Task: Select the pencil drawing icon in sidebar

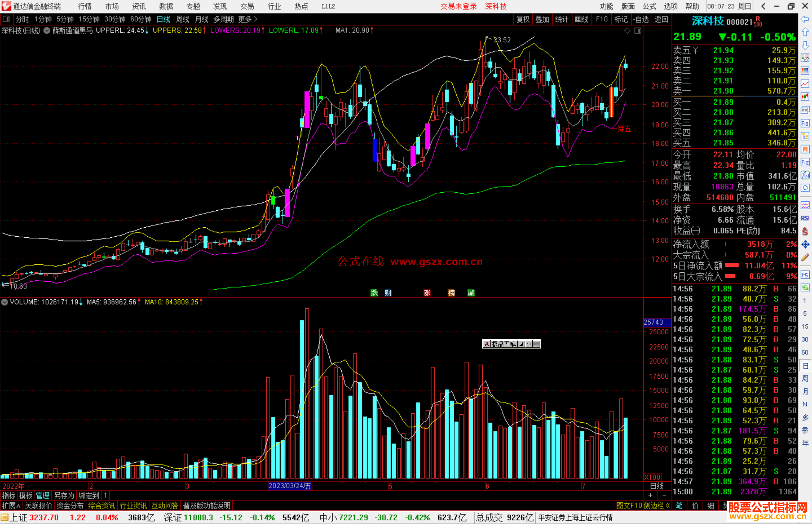Action: 805,257
